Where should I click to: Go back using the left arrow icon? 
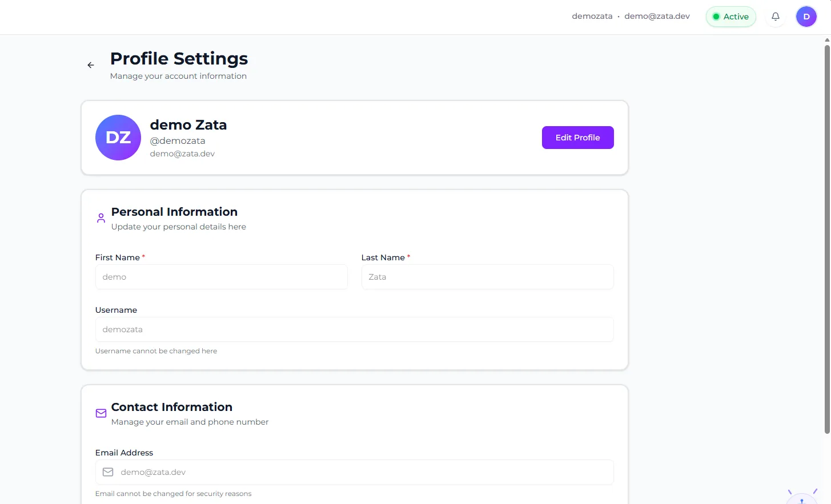click(x=90, y=65)
